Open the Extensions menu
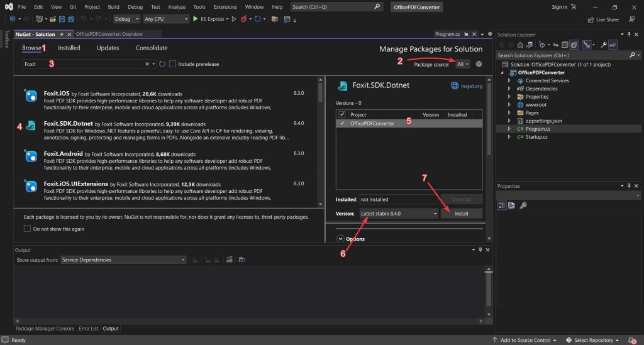Screen dimensions: 644x345 coord(225,6)
